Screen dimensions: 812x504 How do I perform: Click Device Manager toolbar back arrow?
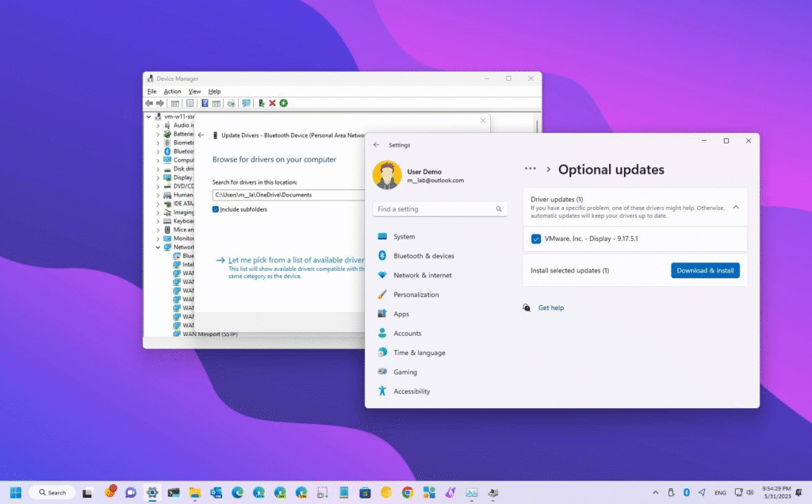pos(149,104)
